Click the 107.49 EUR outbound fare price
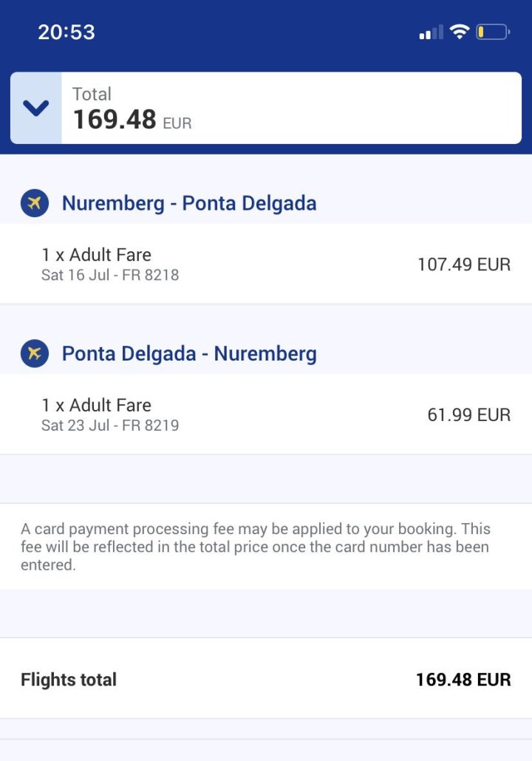The height and width of the screenshot is (761, 532). (x=463, y=265)
